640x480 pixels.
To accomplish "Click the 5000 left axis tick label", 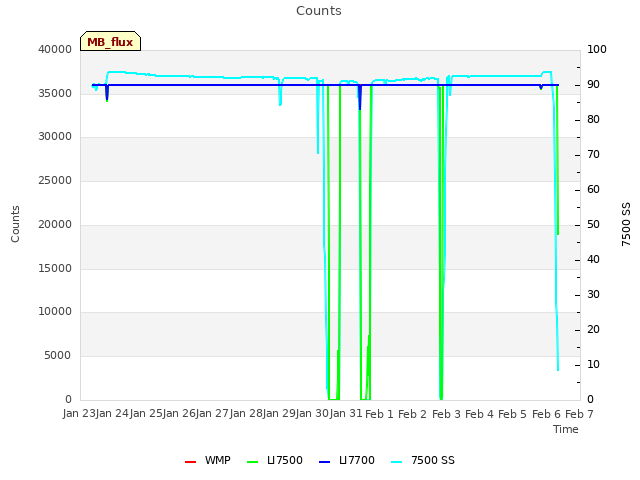I will [58, 356].
